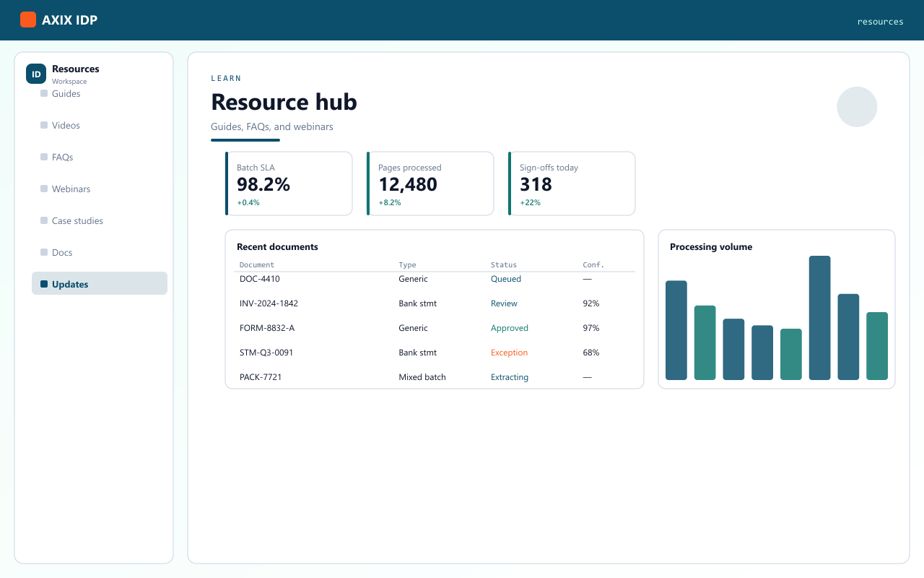Click the 97% confidence value

click(591, 328)
